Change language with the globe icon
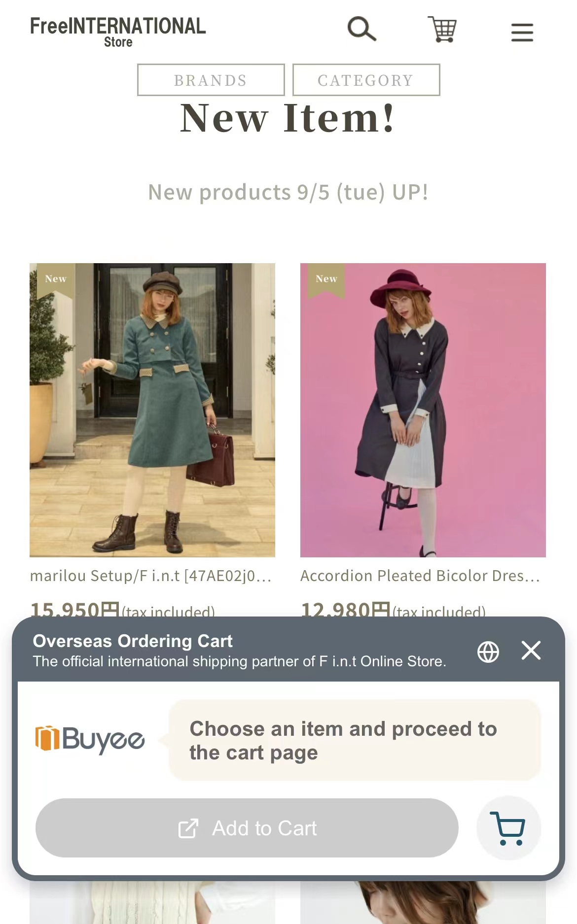Screen dimensions: 577x924 (x=488, y=652)
